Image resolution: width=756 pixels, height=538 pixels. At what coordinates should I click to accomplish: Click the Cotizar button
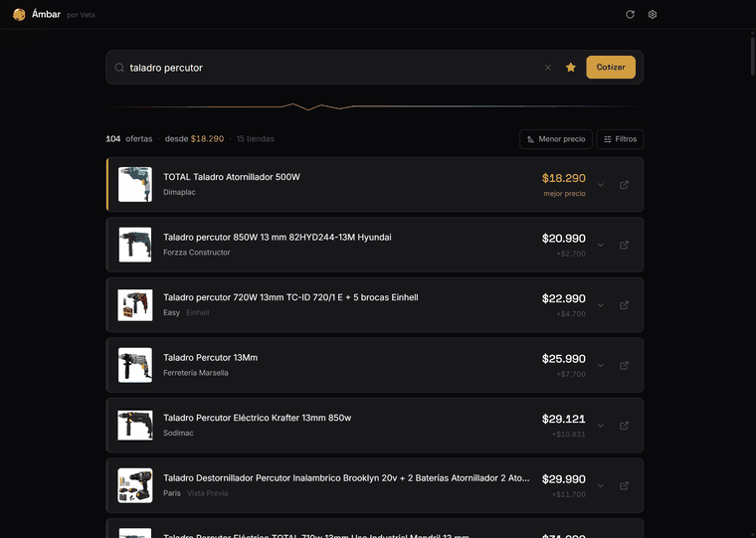click(611, 67)
